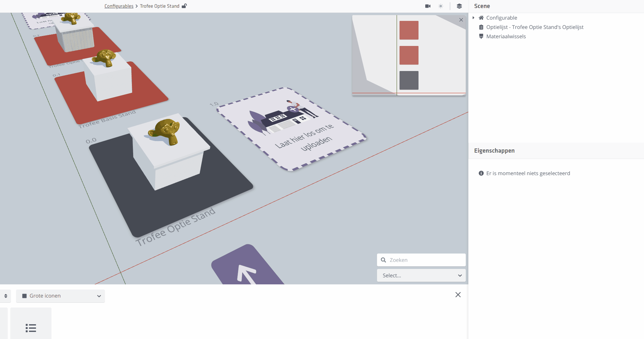
Task: Open the Grote iconen view dropdown
Action: coord(60,296)
